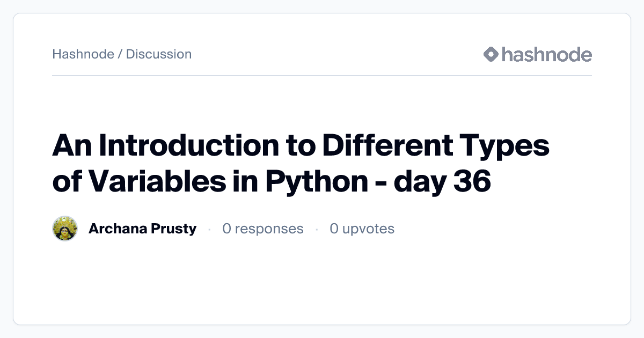The height and width of the screenshot is (338, 644).
Task: Click "day 36" at the title end
Action: coord(442,181)
